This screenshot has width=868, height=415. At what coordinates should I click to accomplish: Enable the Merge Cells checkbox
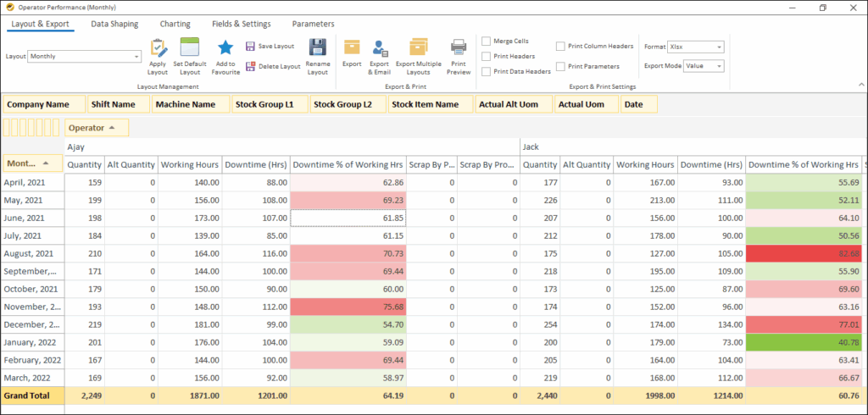pyautogui.click(x=487, y=41)
